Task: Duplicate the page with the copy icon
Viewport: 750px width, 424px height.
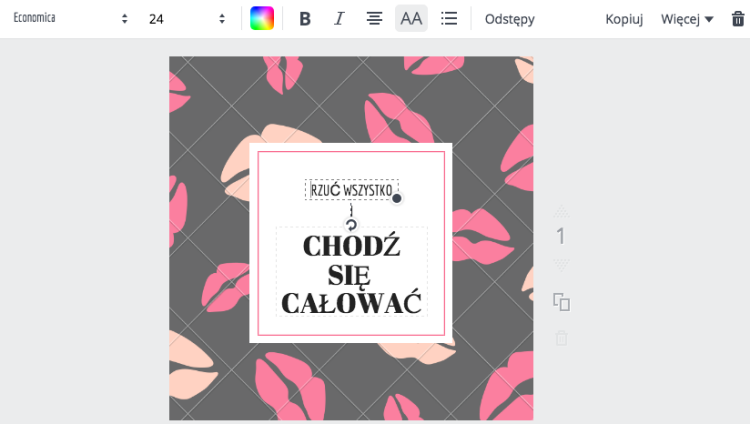Action: (562, 302)
